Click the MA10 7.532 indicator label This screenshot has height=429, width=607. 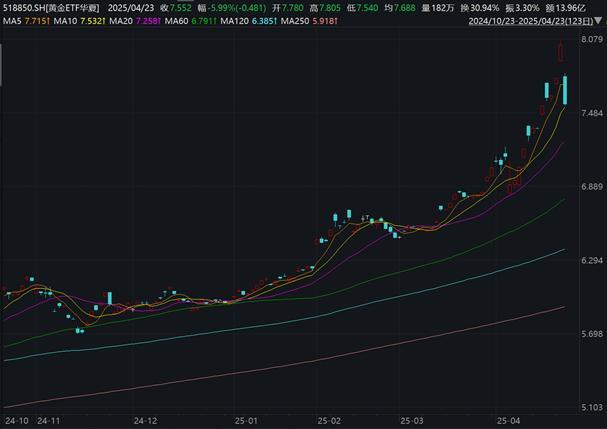click(79, 21)
